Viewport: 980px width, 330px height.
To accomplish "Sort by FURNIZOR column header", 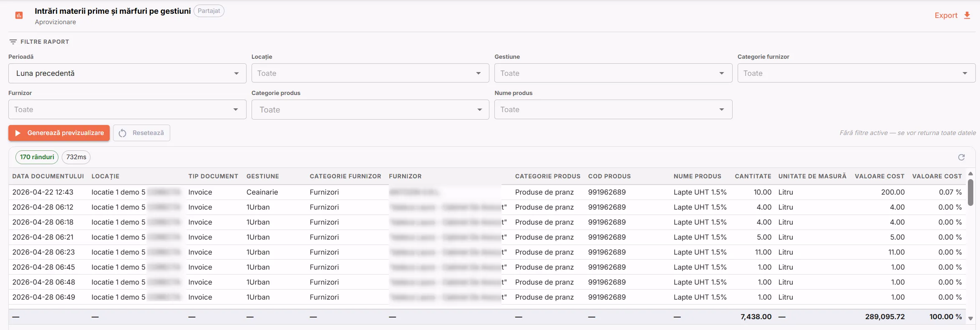I will coord(405,176).
